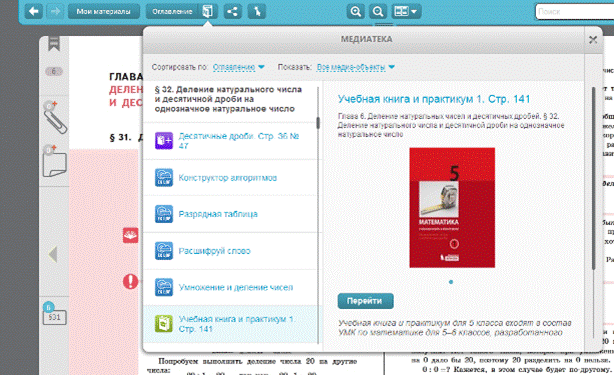Click the cloud icon beside Расшифруй слово

pos(164,251)
